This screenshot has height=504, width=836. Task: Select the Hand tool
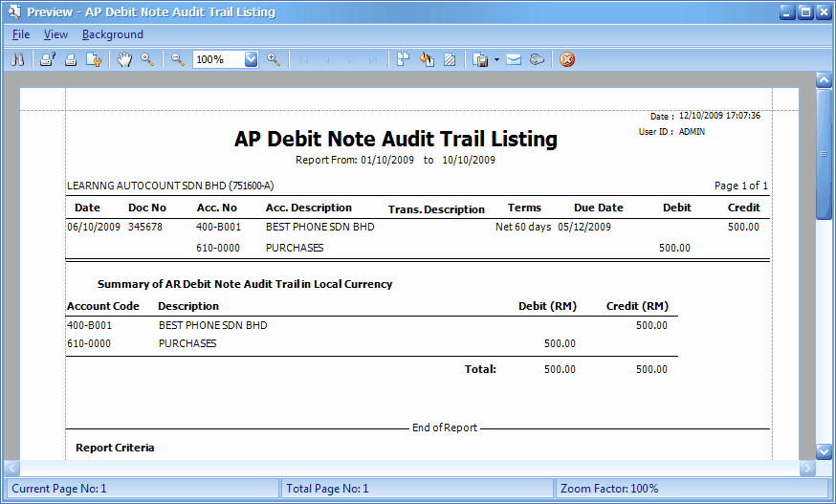click(x=124, y=59)
